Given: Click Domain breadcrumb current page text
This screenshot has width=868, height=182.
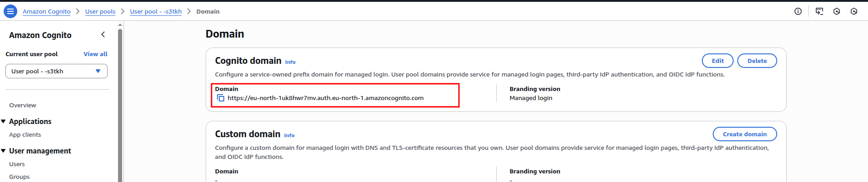Looking at the screenshot, I should [x=208, y=11].
